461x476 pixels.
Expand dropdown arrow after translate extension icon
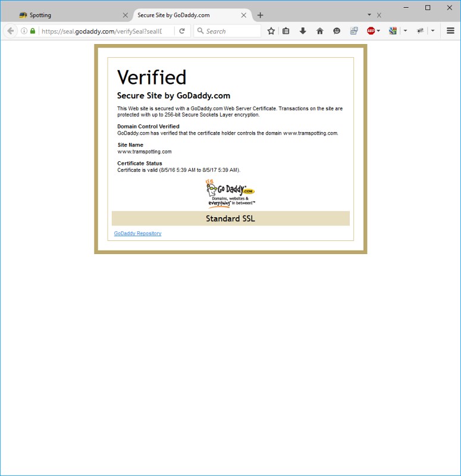tap(405, 31)
